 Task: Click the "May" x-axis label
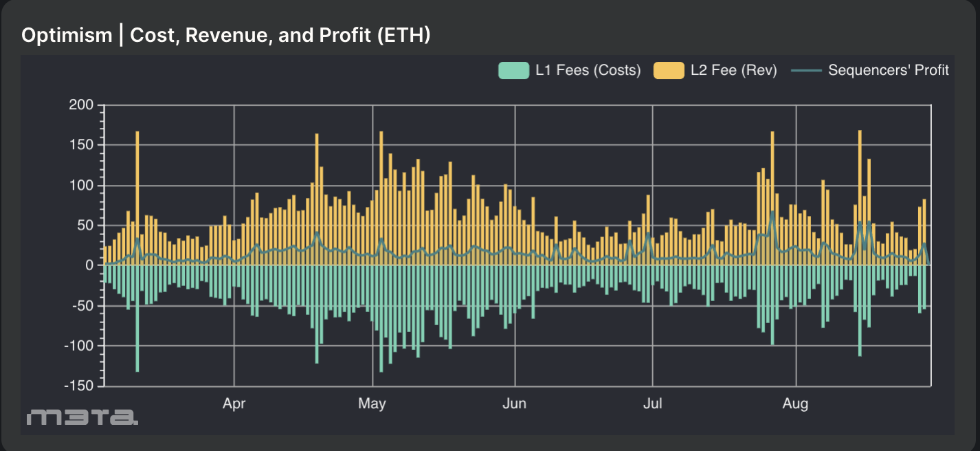[372, 404]
